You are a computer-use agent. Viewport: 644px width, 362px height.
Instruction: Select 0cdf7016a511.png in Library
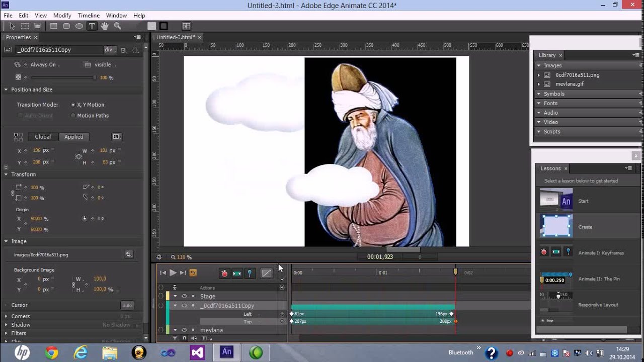577,75
